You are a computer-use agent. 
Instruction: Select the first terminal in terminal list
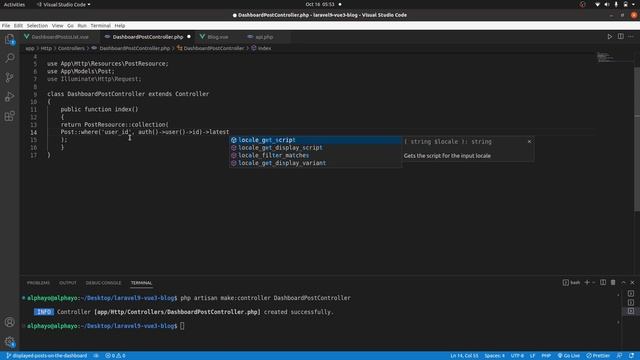(631, 293)
